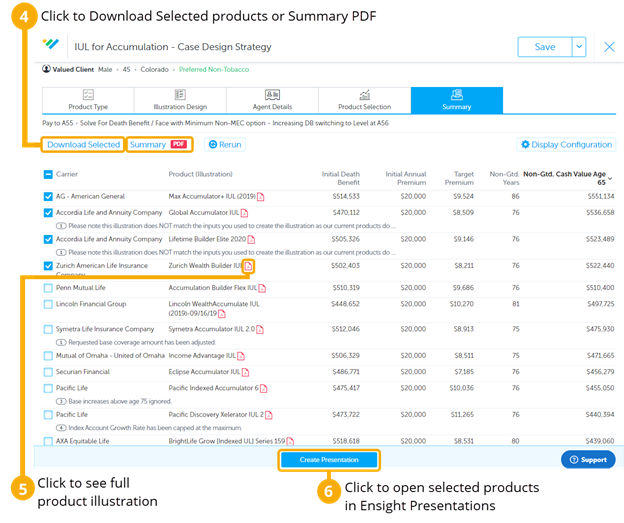624x523 pixels.
Task: Expand Non-Gtd. Cash Value Age 65 column chevron
Action: coord(610,178)
